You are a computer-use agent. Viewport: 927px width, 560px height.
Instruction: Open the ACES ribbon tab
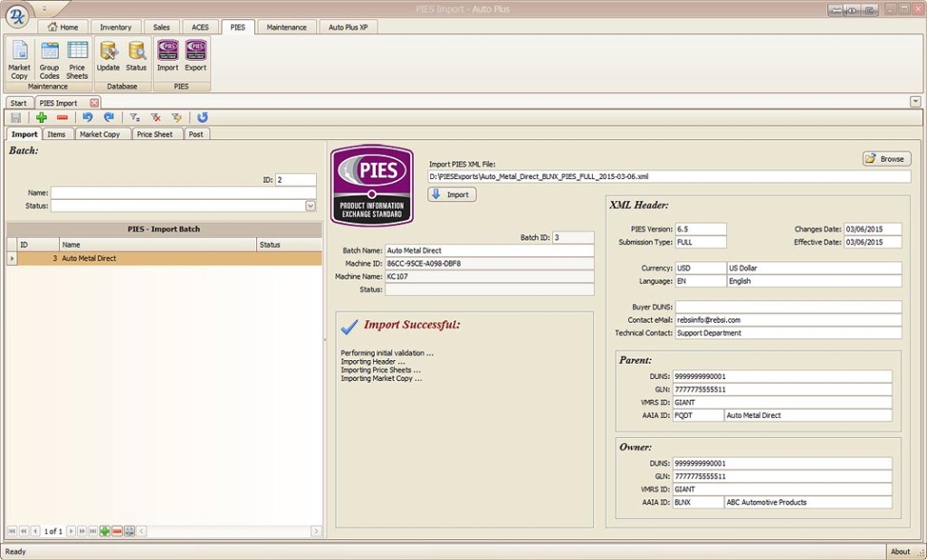(x=200, y=27)
